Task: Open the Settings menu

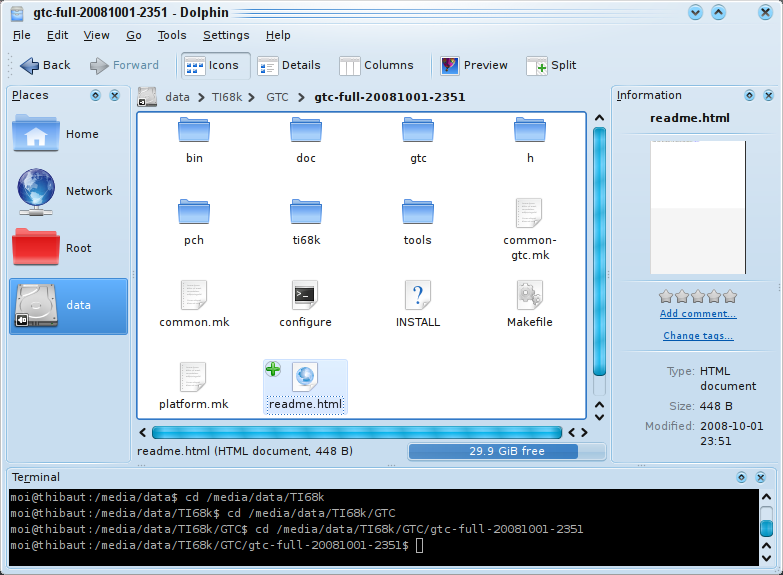Action: 226,35
